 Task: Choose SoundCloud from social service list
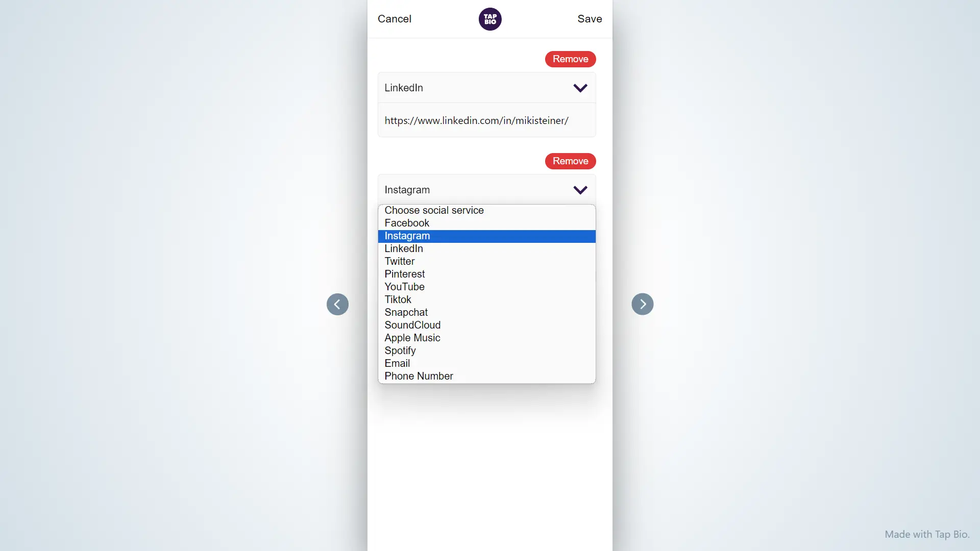[412, 325]
